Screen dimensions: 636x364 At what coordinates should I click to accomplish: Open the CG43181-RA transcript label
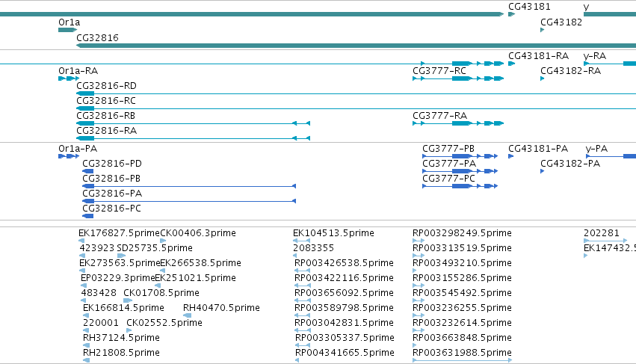coord(538,56)
